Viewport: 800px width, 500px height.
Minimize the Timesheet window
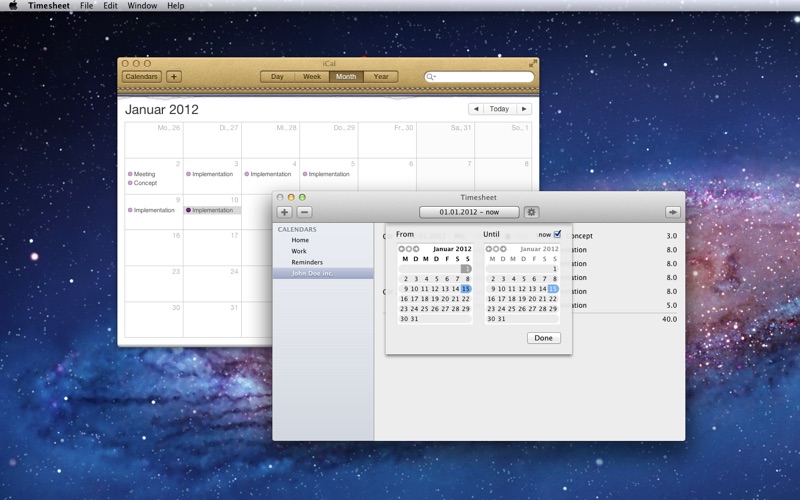click(x=291, y=197)
